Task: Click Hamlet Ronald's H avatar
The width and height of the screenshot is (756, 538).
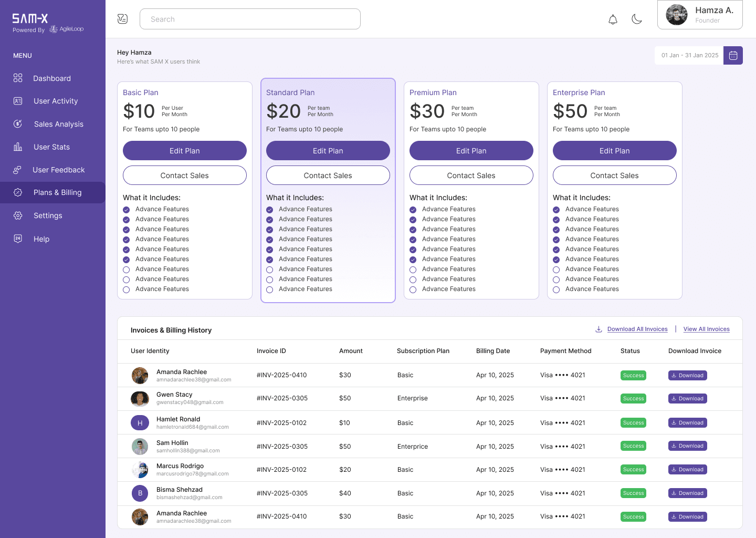Action: 140,423
